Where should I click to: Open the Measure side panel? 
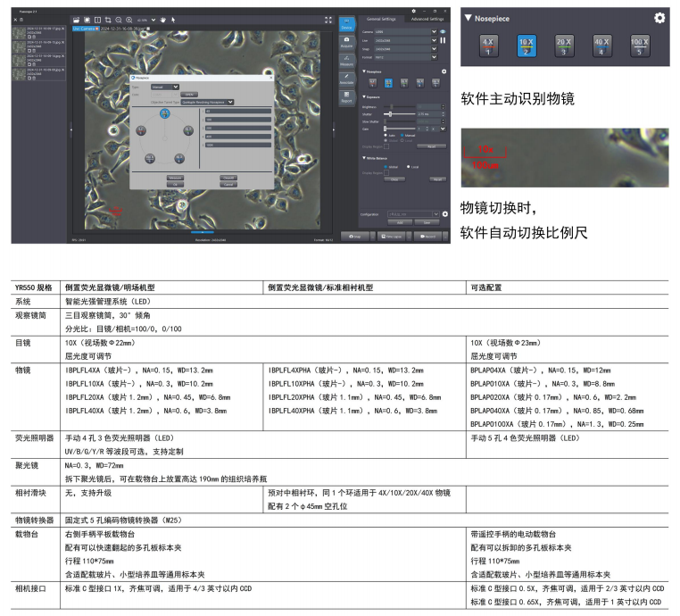pyautogui.click(x=346, y=62)
